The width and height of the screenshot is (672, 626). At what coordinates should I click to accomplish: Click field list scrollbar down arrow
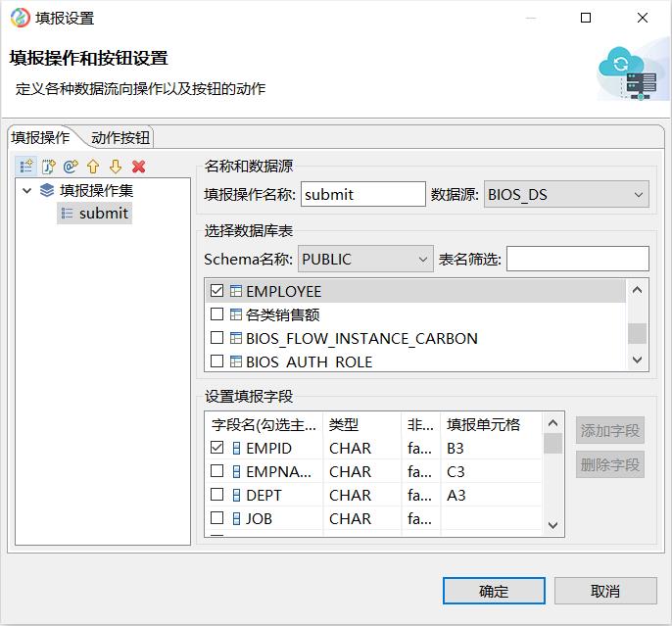pyautogui.click(x=552, y=525)
